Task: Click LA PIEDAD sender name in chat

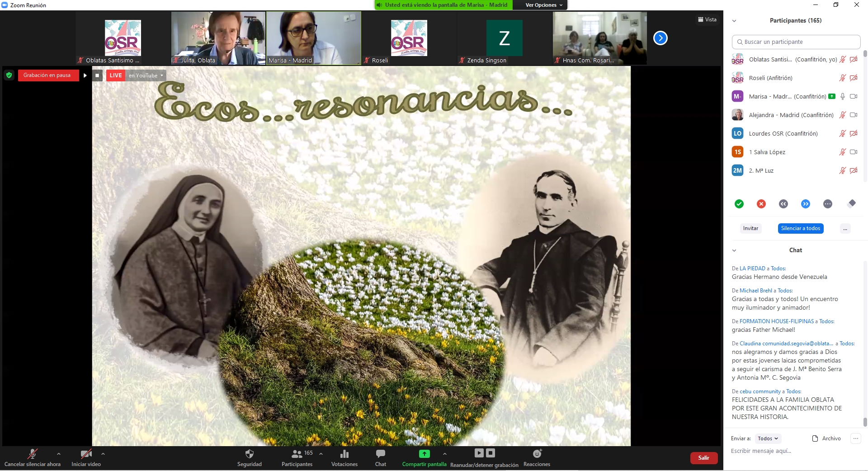Action: point(753,268)
